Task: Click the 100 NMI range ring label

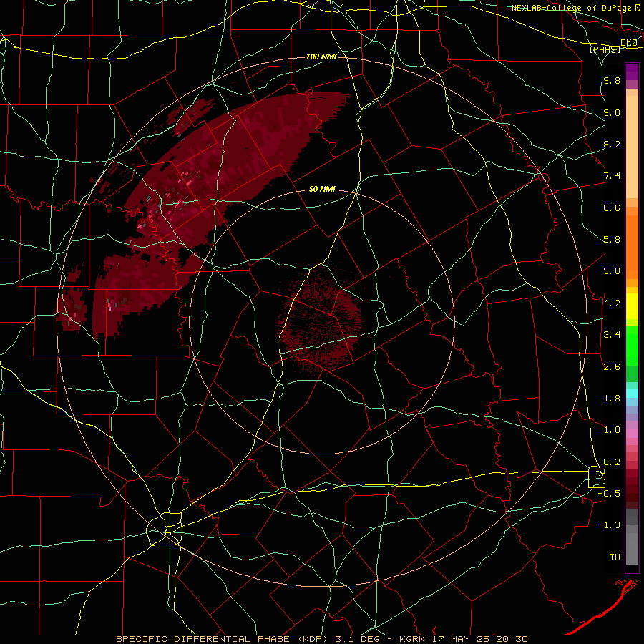Action: pyautogui.click(x=321, y=57)
